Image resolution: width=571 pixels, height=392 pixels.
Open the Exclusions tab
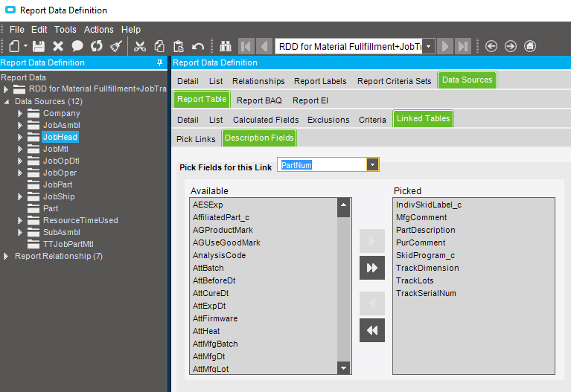(328, 120)
